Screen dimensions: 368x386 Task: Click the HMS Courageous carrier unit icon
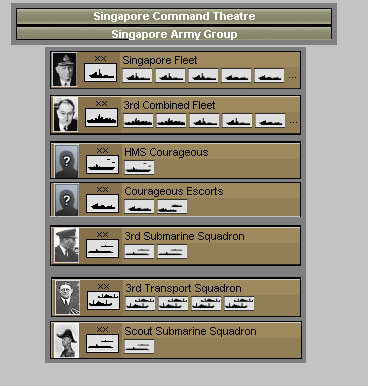point(102,164)
